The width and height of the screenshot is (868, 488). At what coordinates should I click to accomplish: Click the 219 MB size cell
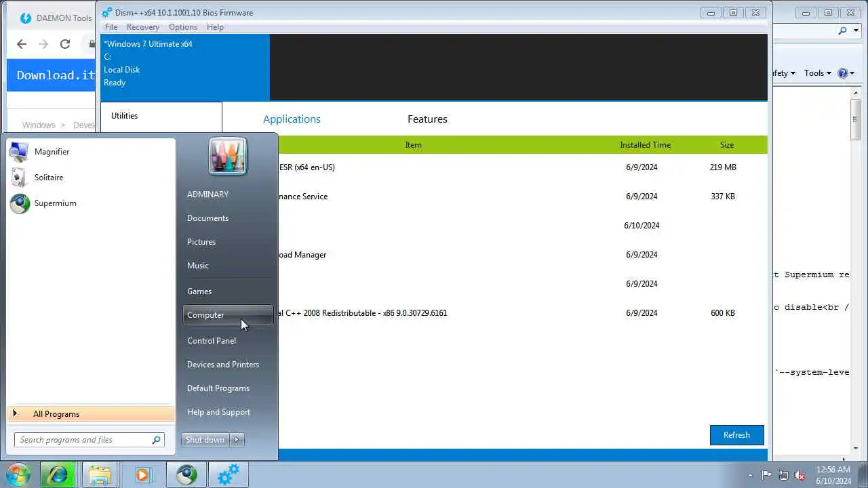[x=723, y=167]
